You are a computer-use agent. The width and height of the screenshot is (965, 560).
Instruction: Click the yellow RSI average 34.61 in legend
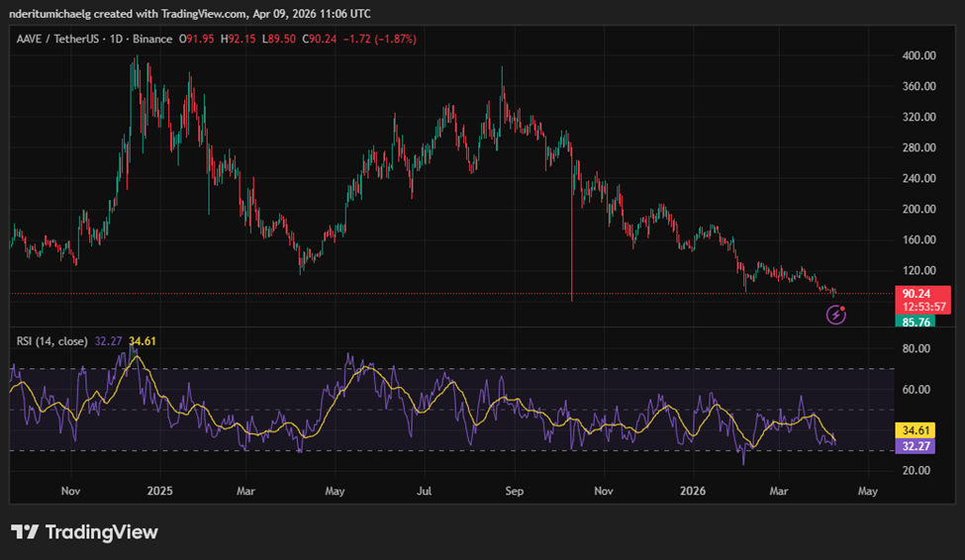143,341
